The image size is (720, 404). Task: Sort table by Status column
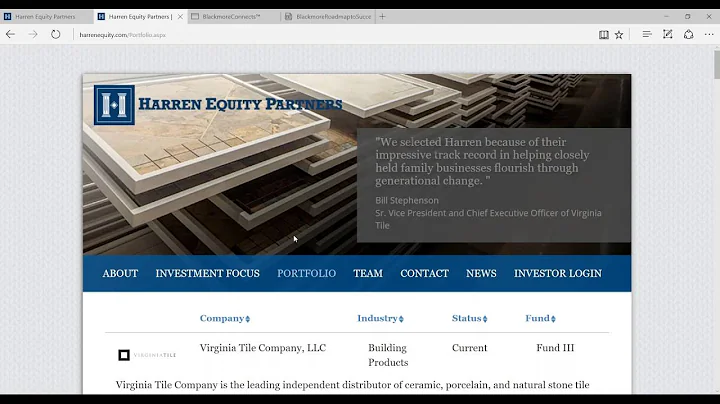pyautogui.click(x=469, y=318)
